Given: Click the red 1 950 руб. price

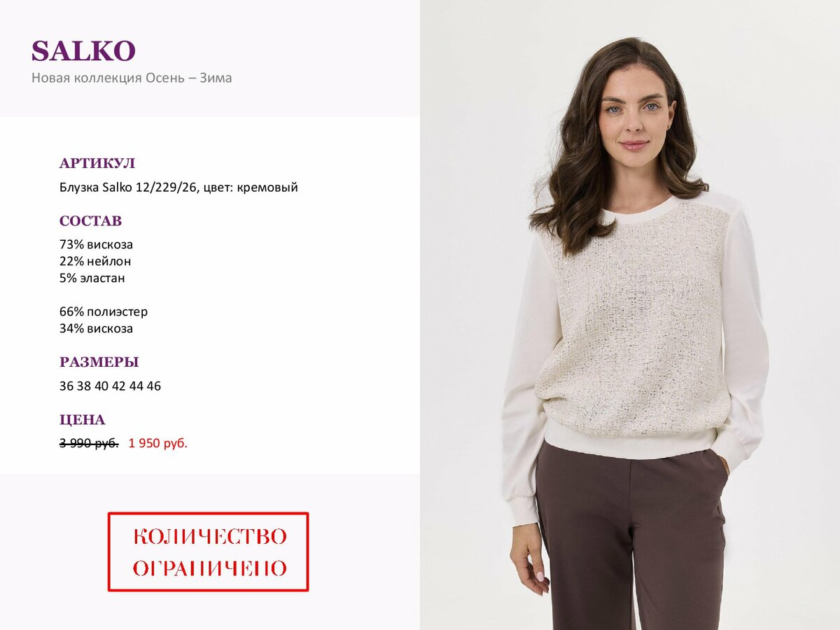Looking at the screenshot, I should (158, 443).
